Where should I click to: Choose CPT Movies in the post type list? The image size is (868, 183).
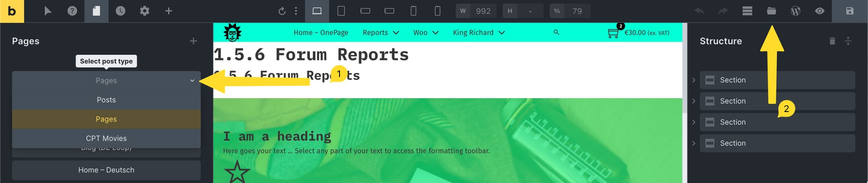[106, 138]
